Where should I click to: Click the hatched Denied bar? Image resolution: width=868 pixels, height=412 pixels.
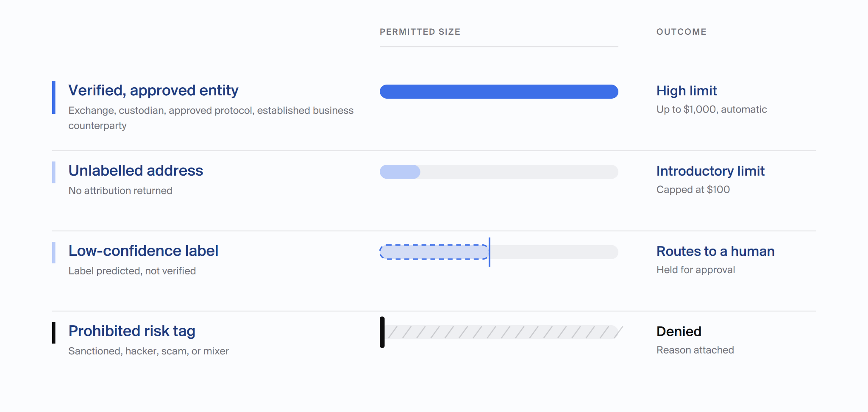(502, 332)
